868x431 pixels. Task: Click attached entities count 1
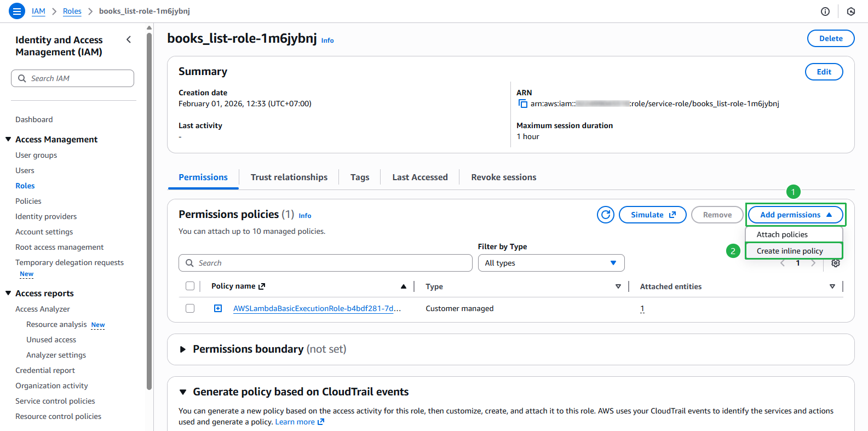pos(642,308)
